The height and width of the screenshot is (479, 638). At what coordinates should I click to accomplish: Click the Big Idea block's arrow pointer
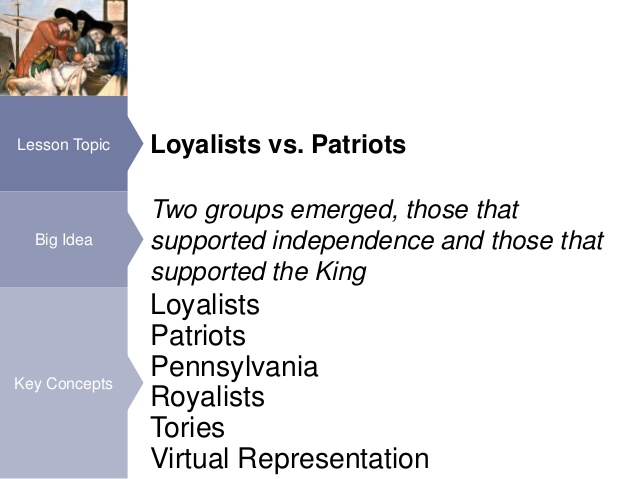tap(134, 240)
